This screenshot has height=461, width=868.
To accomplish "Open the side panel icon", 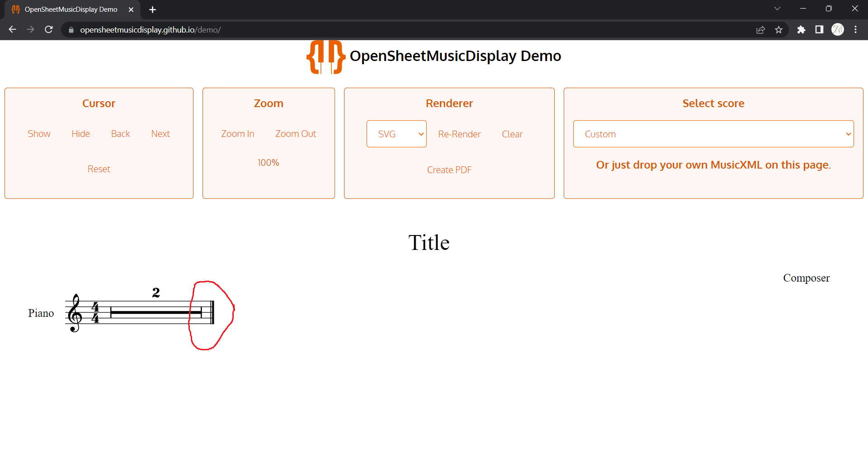I will (x=819, y=29).
